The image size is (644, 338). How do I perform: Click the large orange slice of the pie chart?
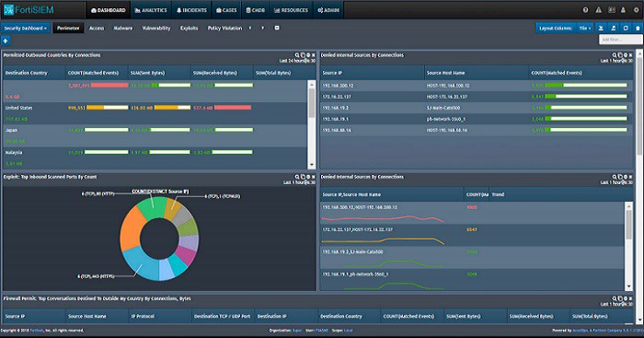[x=132, y=228]
